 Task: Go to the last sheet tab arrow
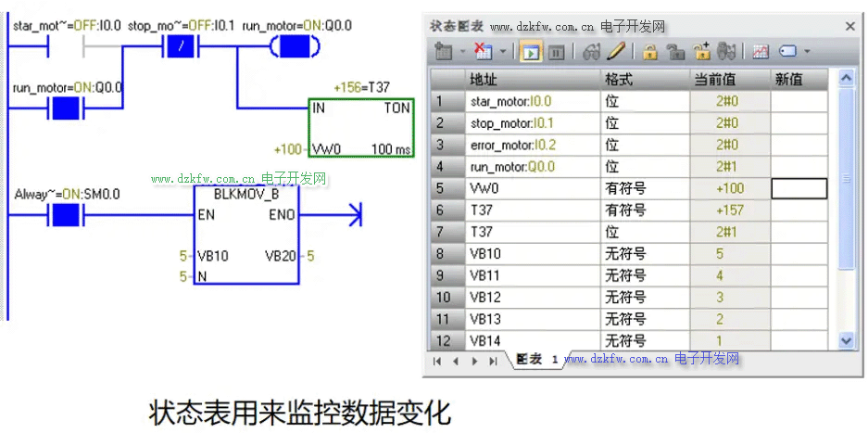493,361
